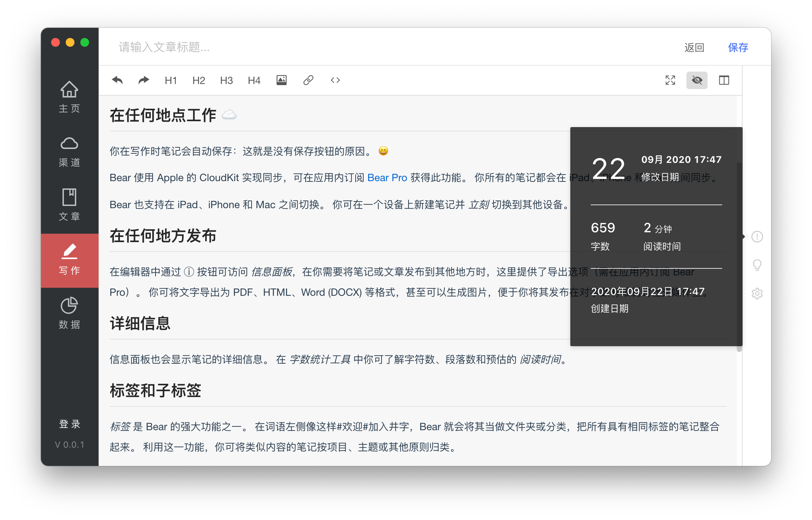
Task: Apply H1 heading format
Action: pos(171,80)
